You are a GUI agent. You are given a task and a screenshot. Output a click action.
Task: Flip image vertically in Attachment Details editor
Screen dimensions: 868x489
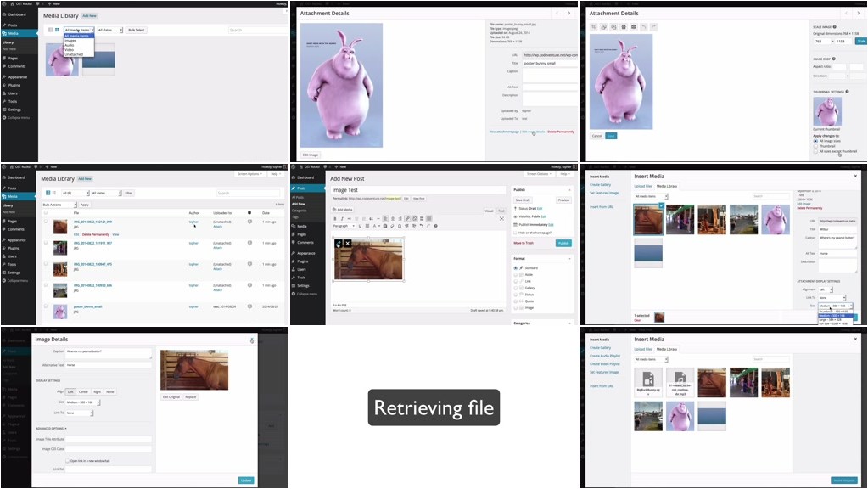[624, 26]
